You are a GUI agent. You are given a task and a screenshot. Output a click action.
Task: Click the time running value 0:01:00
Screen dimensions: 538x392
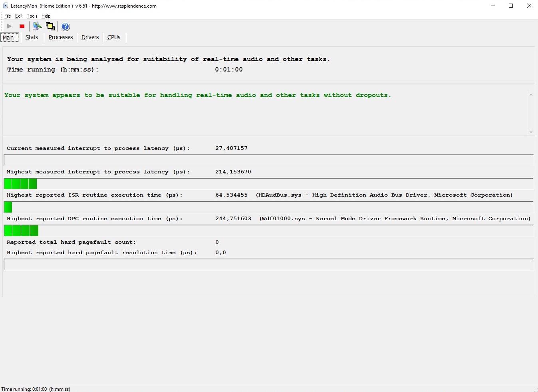point(229,70)
